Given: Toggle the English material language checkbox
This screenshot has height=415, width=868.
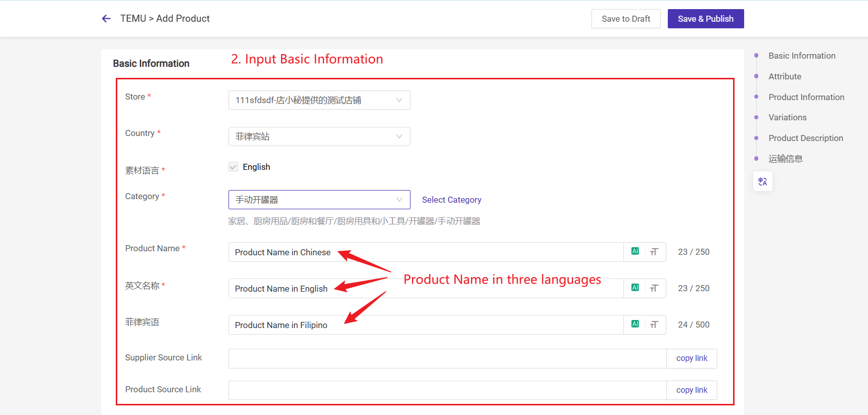Looking at the screenshot, I should 233,167.
